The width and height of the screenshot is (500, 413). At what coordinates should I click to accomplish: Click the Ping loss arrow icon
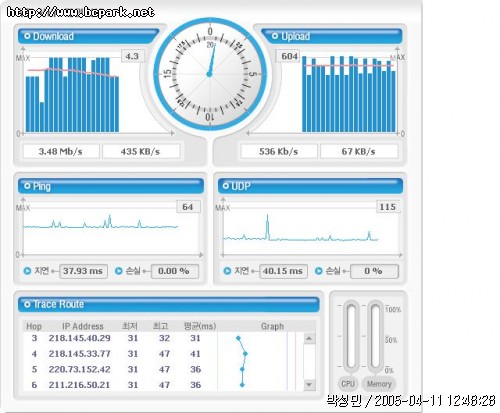click(x=119, y=271)
